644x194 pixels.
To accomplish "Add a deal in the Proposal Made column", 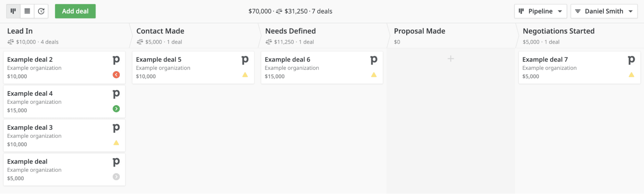I will (x=450, y=59).
